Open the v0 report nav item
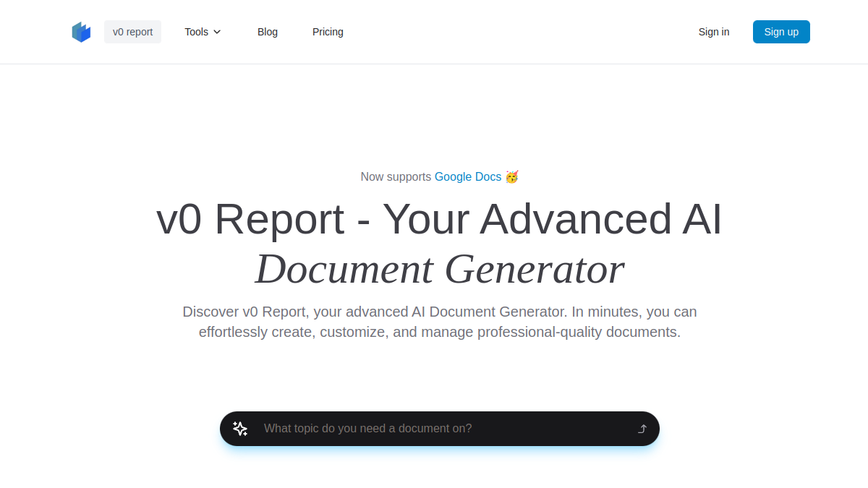 pyautogui.click(x=132, y=32)
